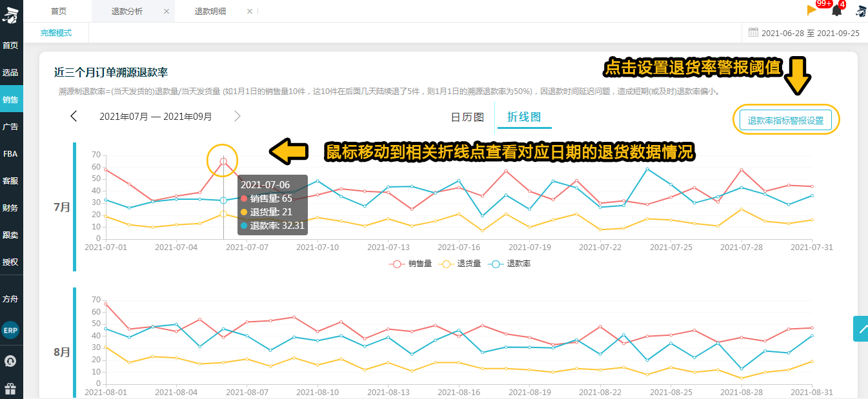Screen dimensions: 868x399
Task: Select 广告 in left sidebar
Action: (10, 126)
